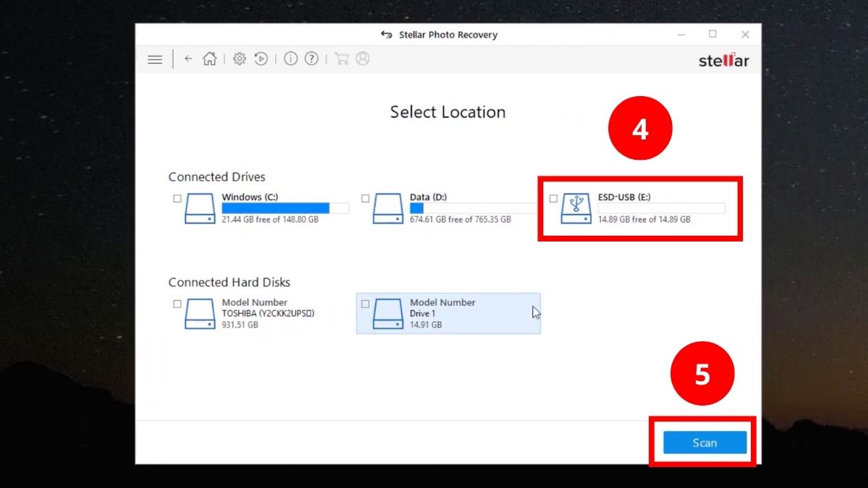Click the 'Windows (C:)' label
This screenshot has height=488, width=868.
[250, 197]
